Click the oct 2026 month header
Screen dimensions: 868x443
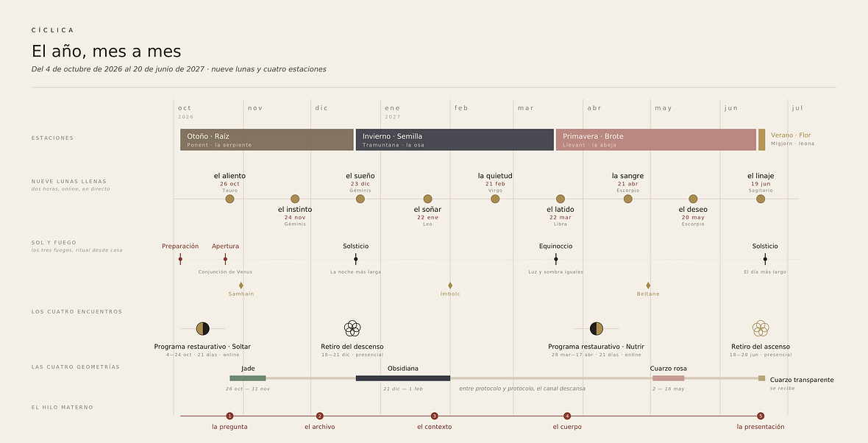coord(186,112)
